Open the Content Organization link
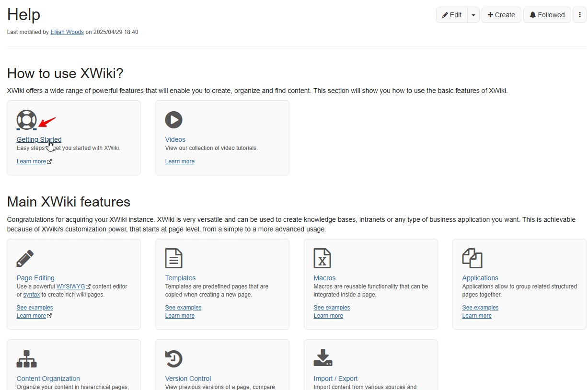 click(x=48, y=379)
